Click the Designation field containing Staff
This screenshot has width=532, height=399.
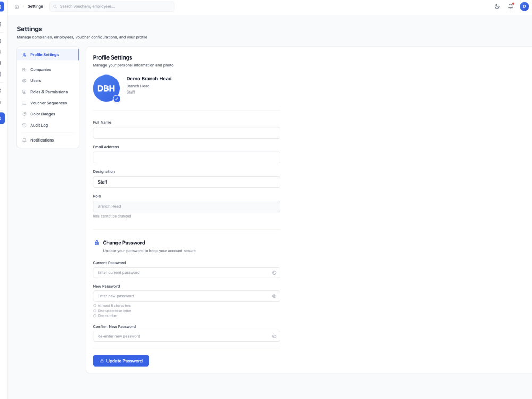click(x=187, y=182)
